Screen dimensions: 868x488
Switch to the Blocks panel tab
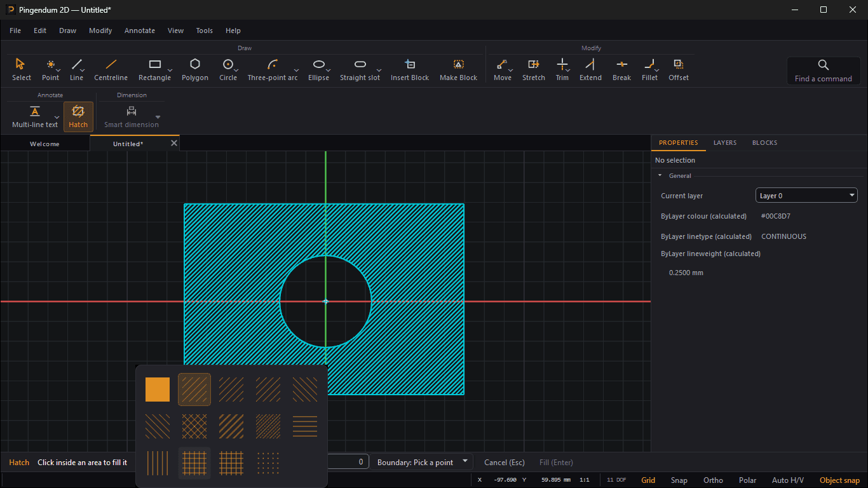coord(764,143)
